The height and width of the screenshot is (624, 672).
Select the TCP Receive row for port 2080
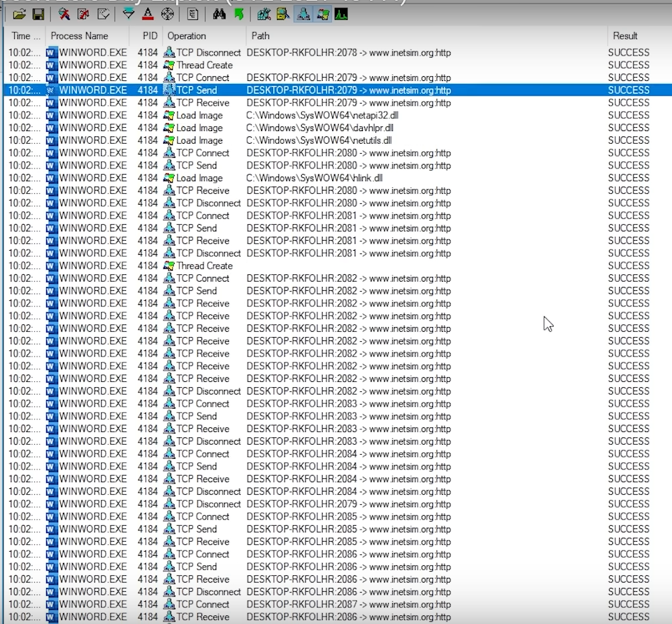point(338,190)
